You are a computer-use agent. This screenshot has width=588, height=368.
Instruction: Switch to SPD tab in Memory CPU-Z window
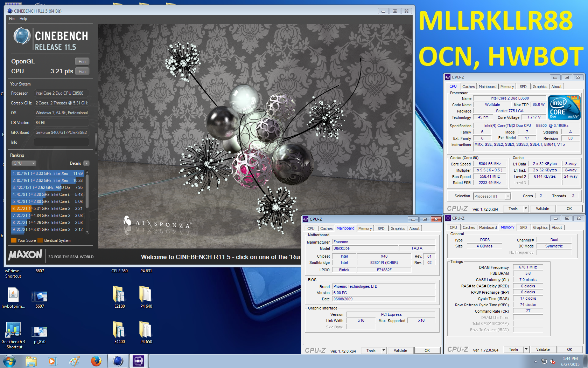coord(523,227)
